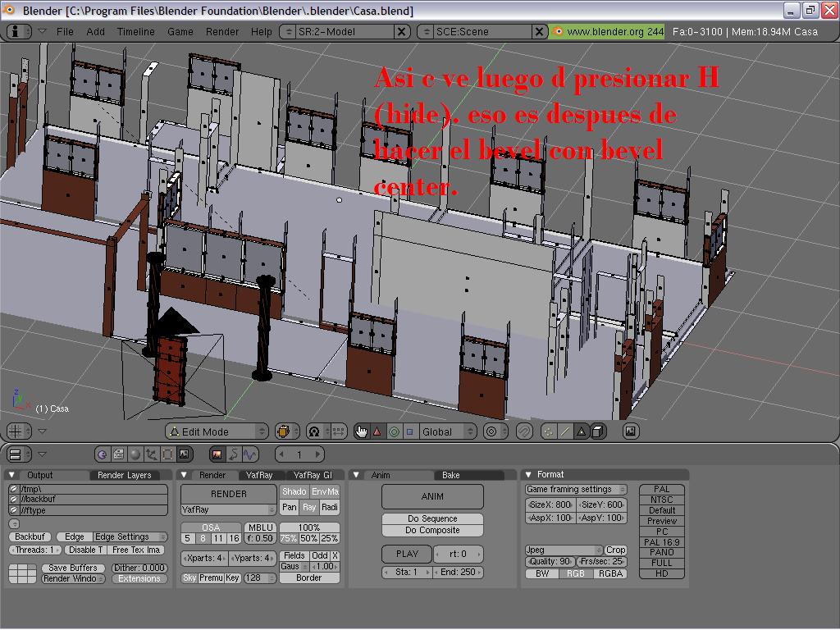This screenshot has width=840, height=630.
Task: Switch to Render Layers tab
Action: pyautogui.click(x=125, y=475)
